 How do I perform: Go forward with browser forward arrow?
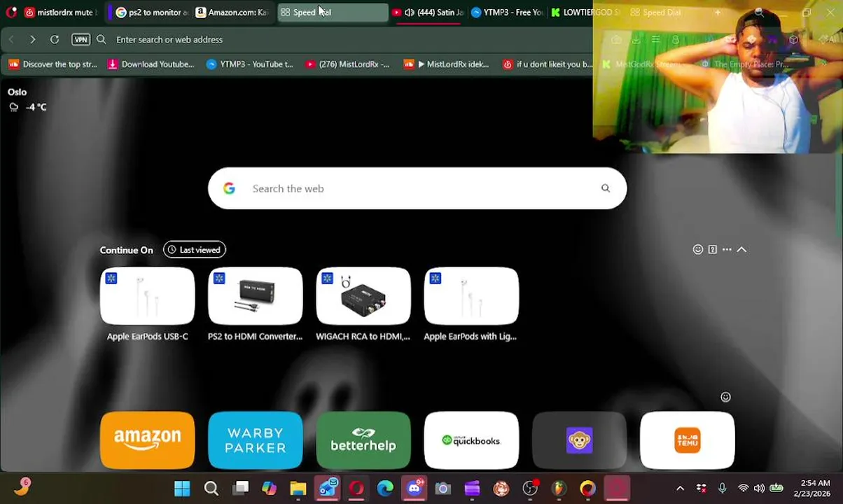click(32, 39)
